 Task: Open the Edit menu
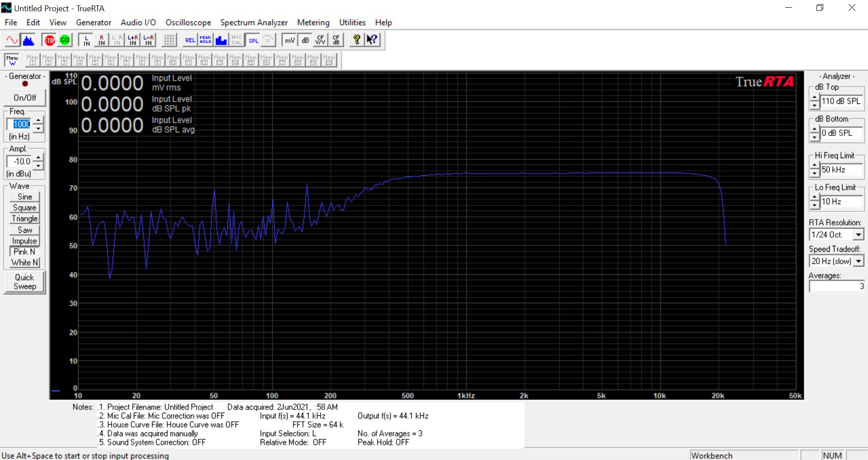[x=33, y=23]
